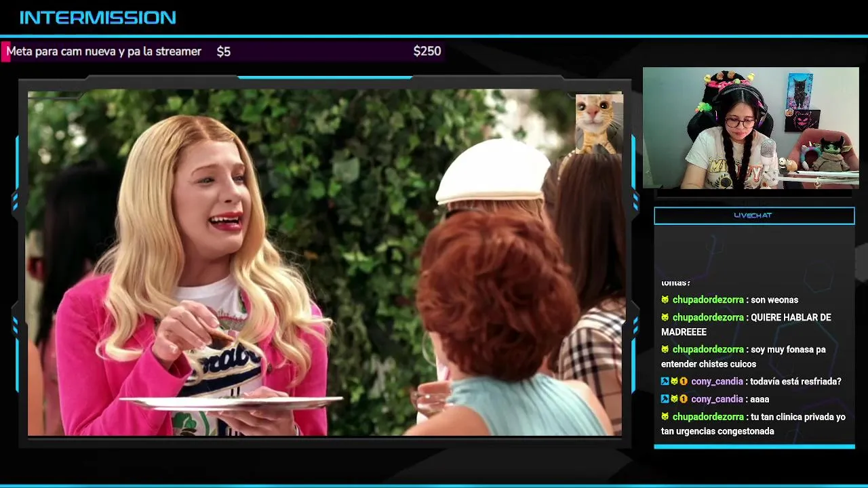Click the cat badge beside the 'soy muy fonasa' message
The image size is (868, 488).
[x=665, y=350]
